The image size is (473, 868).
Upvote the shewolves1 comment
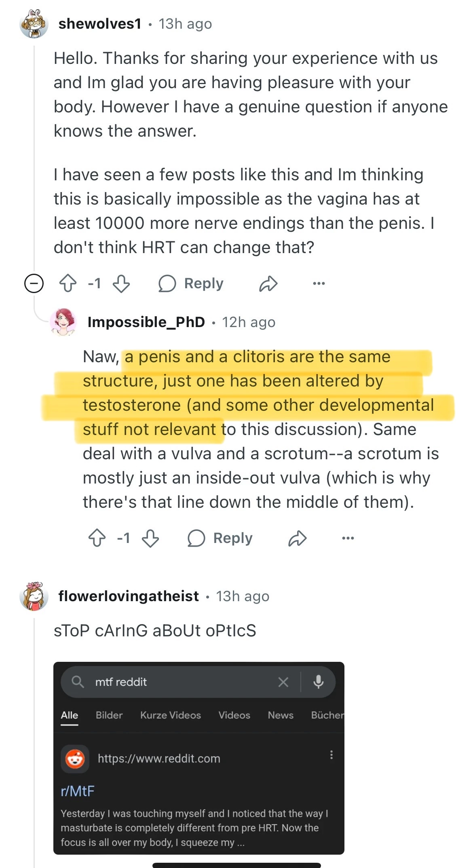68,283
